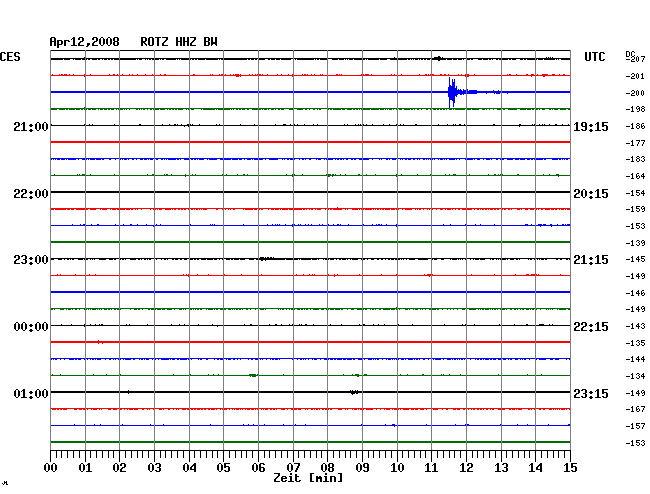
Task: Click x-axis minute tick label 06
Action: [x=258, y=468]
